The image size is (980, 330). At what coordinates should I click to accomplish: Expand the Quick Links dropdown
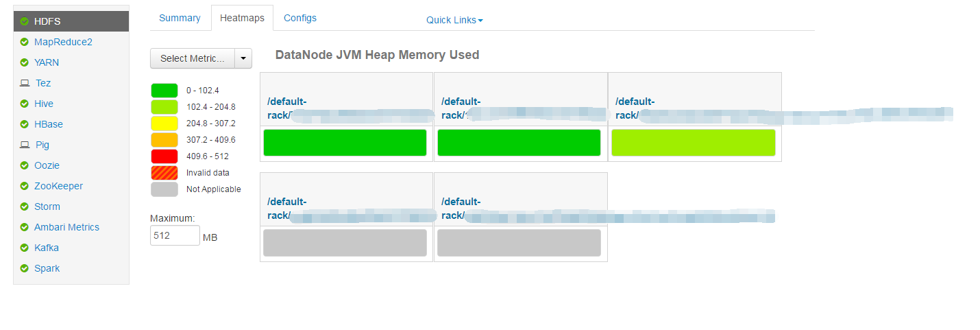pyautogui.click(x=454, y=20)
